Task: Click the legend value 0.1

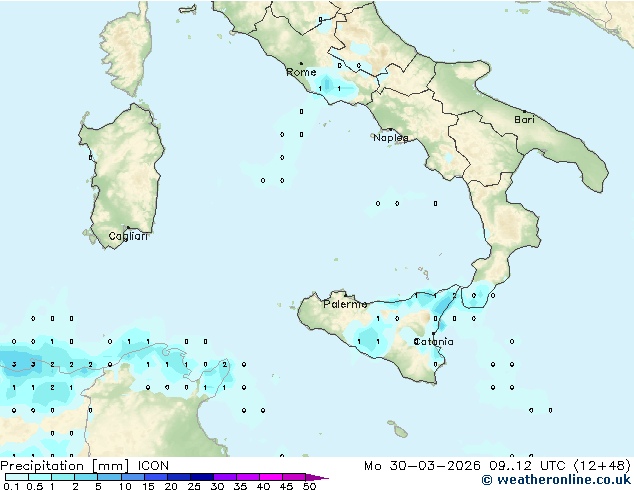Action: (x=11, y=486)
